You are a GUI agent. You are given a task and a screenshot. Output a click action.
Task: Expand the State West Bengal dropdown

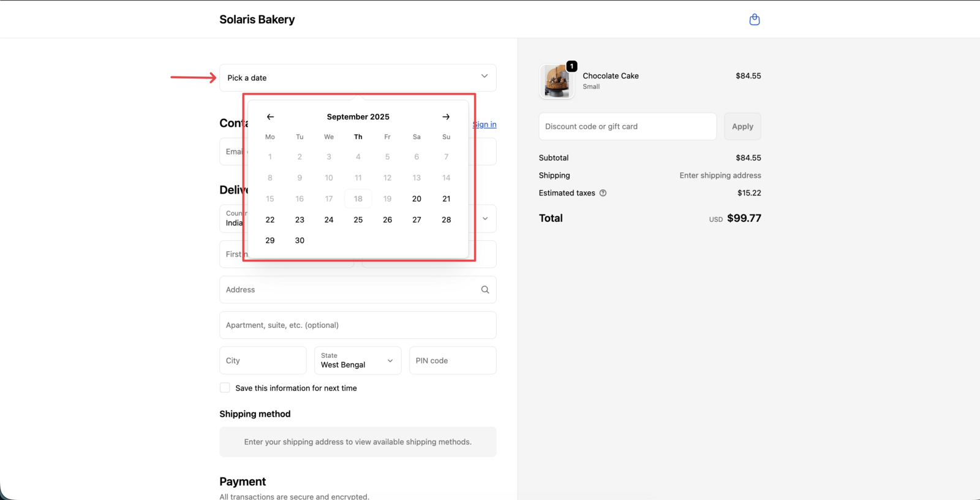point(358,360)
